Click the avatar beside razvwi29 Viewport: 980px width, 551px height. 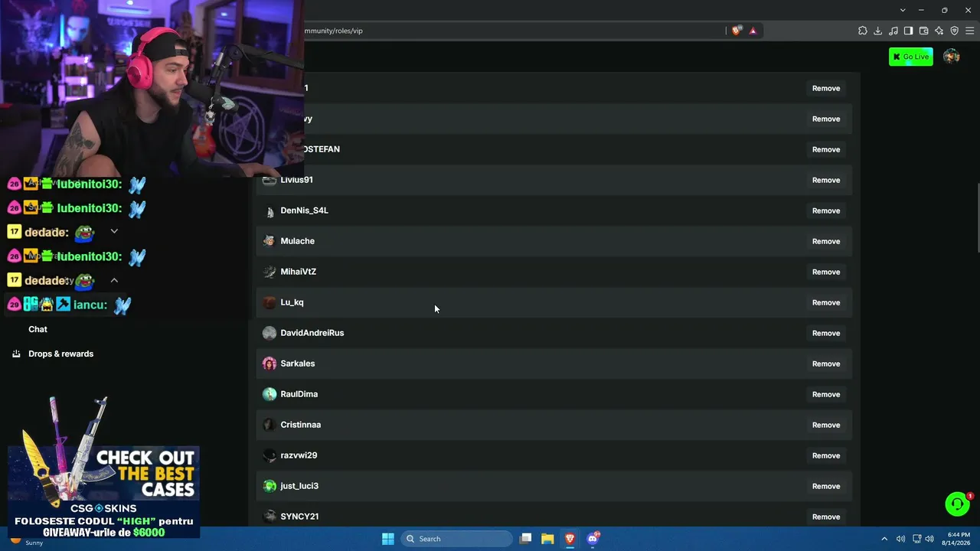point(269,455)
